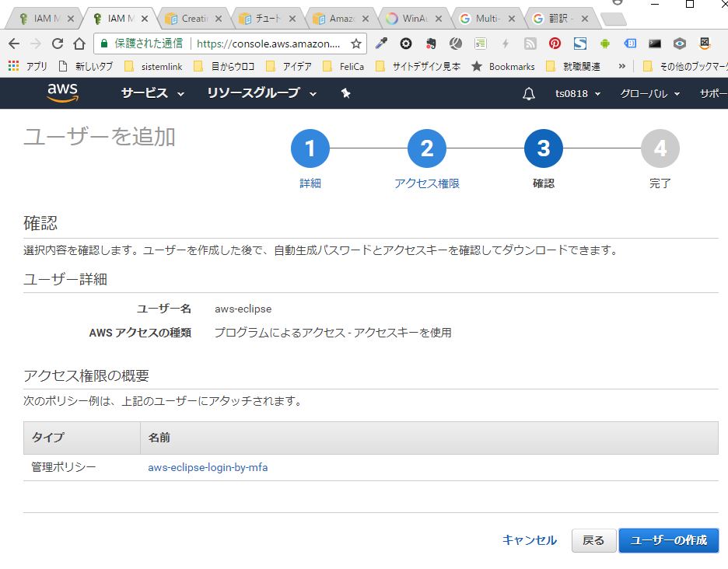728x569 pixels.
Task: Open the ts0818 account dropdown
Action: point(578,94)
